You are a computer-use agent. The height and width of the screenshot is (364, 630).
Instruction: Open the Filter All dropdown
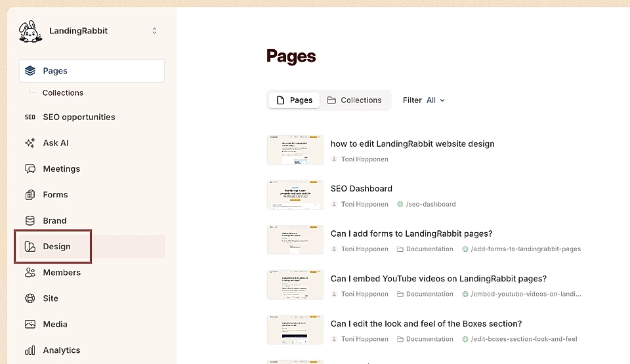(424, 100)
